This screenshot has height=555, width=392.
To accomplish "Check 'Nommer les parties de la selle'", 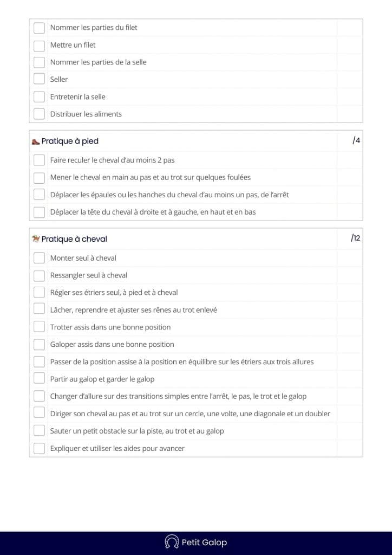I will pos(39,62).
